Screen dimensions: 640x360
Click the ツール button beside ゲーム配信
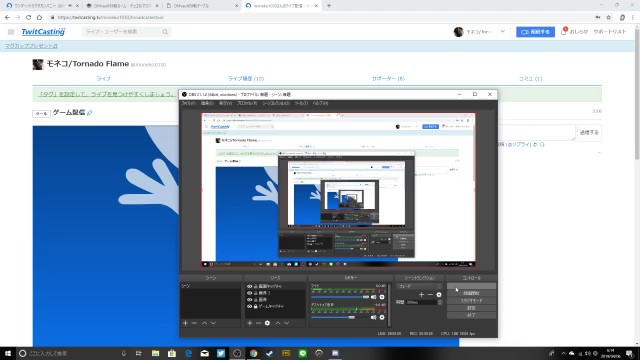[41, 113]
